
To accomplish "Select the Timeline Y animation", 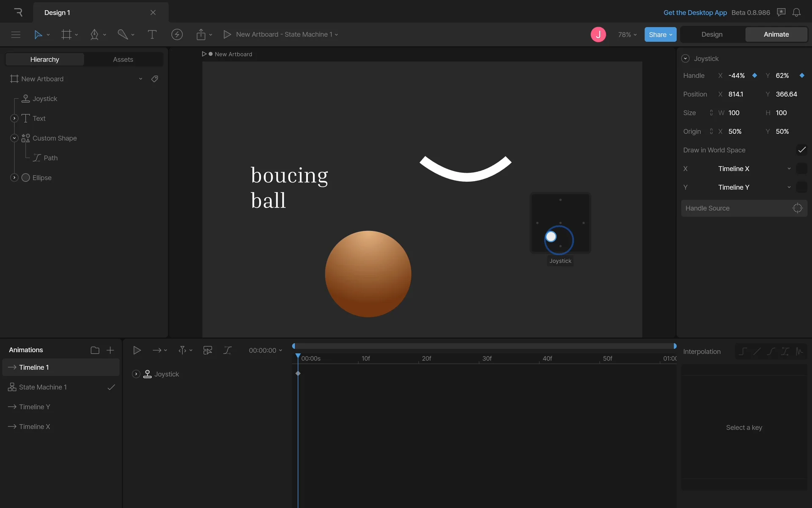I will pos(35,407).
